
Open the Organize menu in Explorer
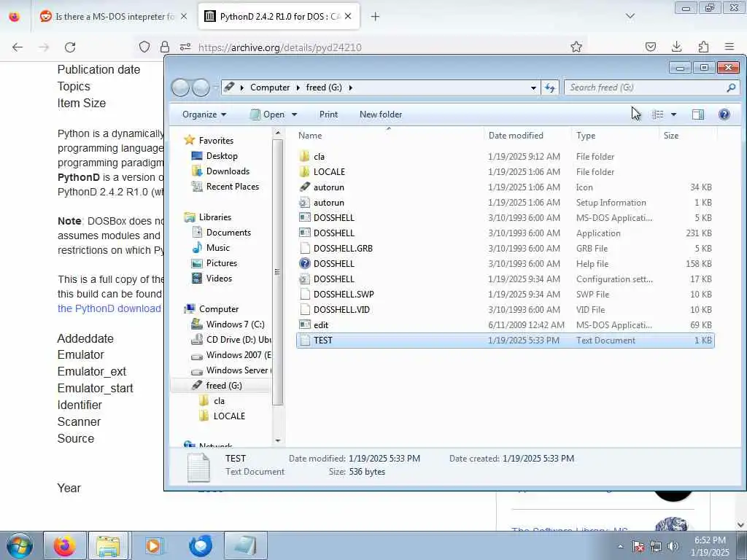204,114
